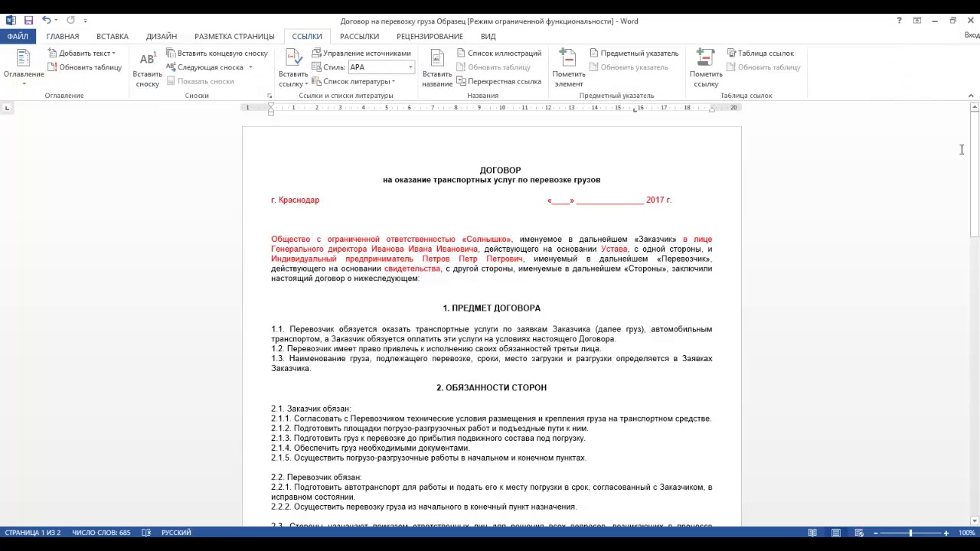Image resolution: width=980 pixels, height=551 pixels.
Task: Collapse the ribbon with the chevron arrow
Action: click(971, 96)
